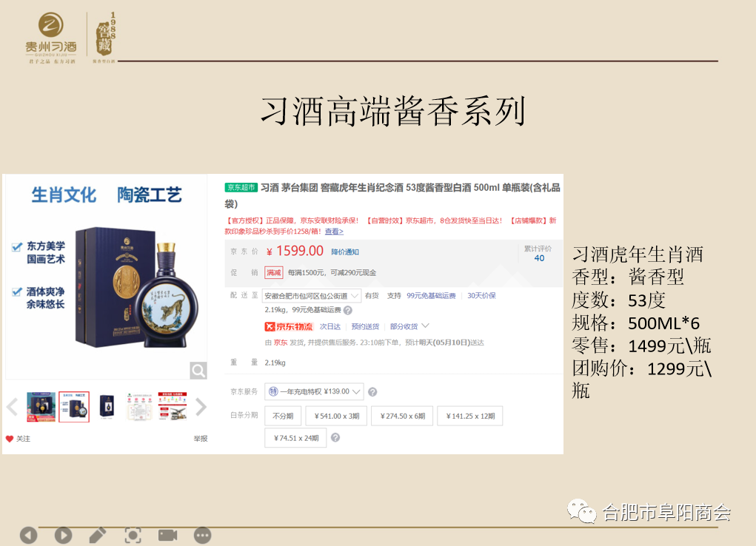This screenshot has width=756, height=546.
Task: Select the first product thumbnail
Action: point(41,407)
